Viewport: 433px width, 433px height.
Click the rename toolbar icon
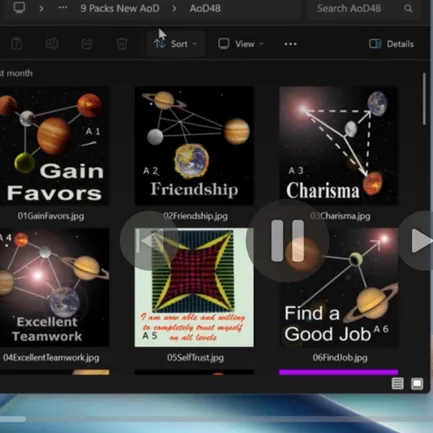pyautogui.click(x=52, y=44)
